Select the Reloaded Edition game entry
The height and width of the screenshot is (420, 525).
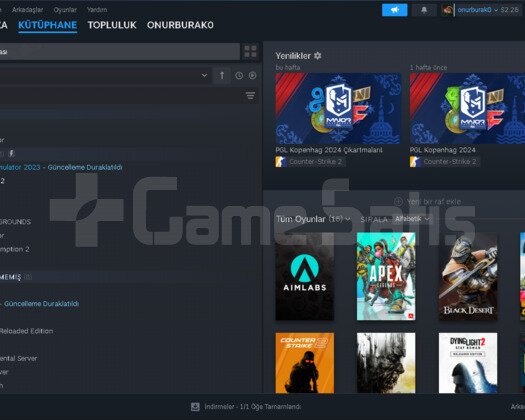[x=26, y=331]
